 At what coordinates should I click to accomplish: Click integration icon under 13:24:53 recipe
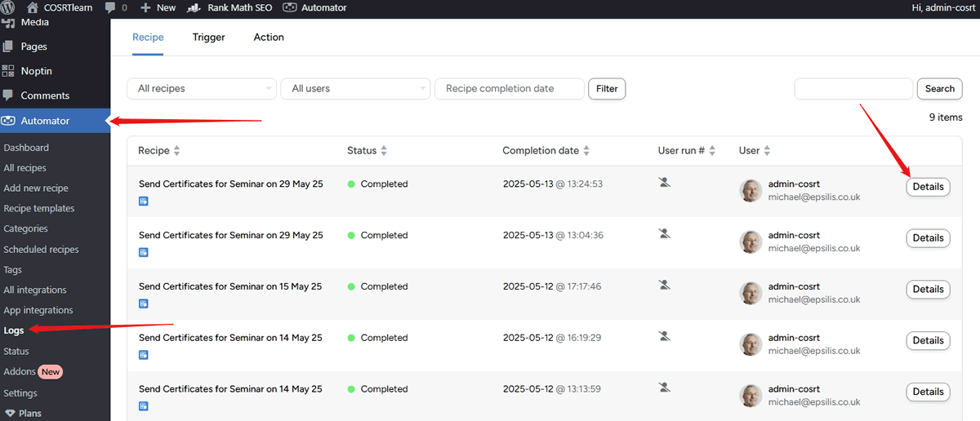144,201
